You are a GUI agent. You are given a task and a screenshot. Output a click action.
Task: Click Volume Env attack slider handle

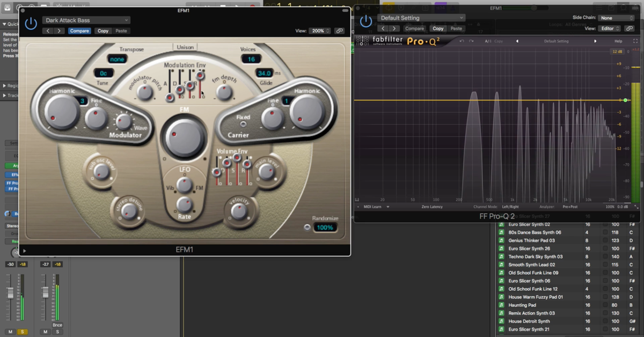click(x=217, y=172)
